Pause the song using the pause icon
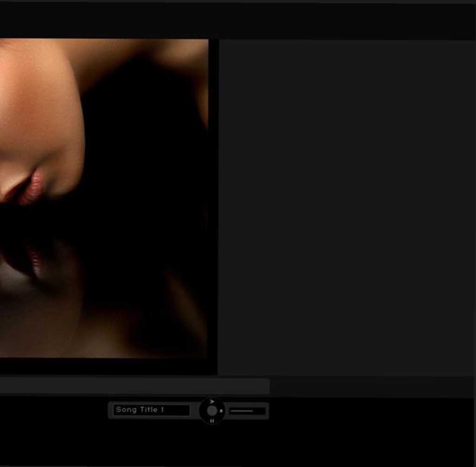The width and height of the screenshot is (476, 467). 212,421
